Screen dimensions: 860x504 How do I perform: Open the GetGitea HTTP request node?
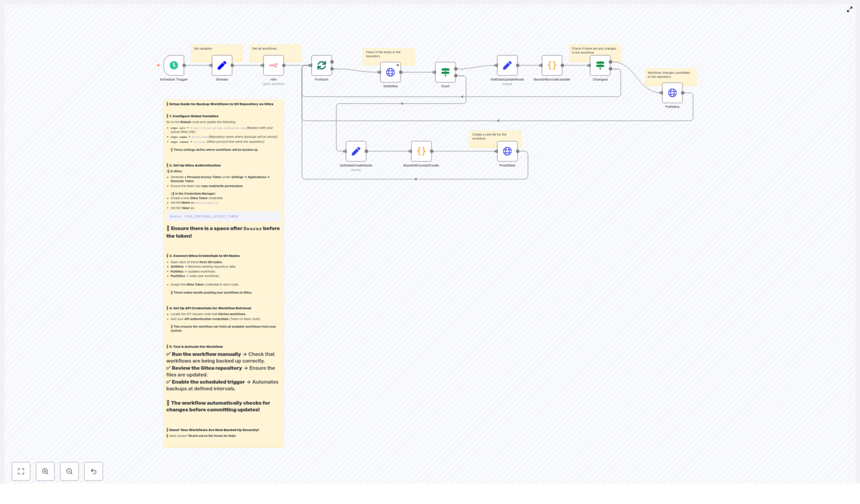[x=391, y=72]
